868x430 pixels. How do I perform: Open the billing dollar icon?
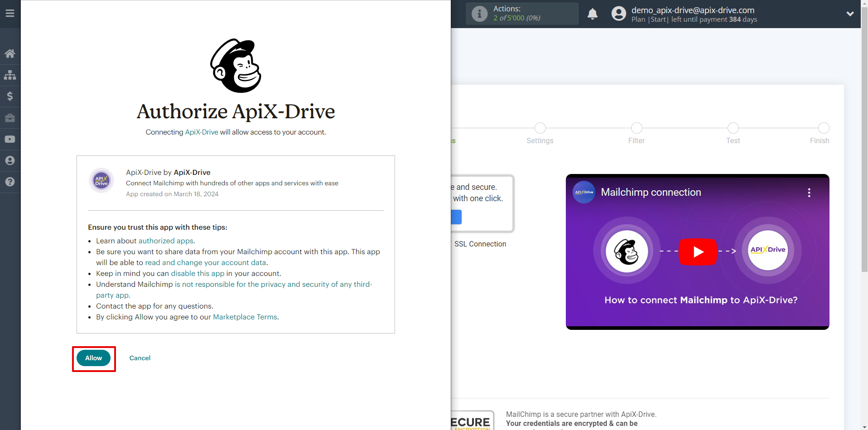click(10, 96)
